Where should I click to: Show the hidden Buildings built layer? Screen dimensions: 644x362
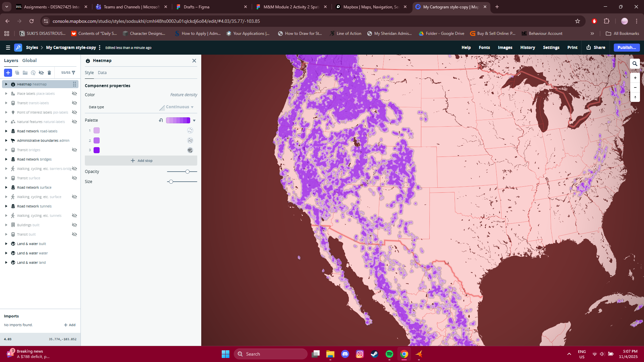click(x=74, y=225)
